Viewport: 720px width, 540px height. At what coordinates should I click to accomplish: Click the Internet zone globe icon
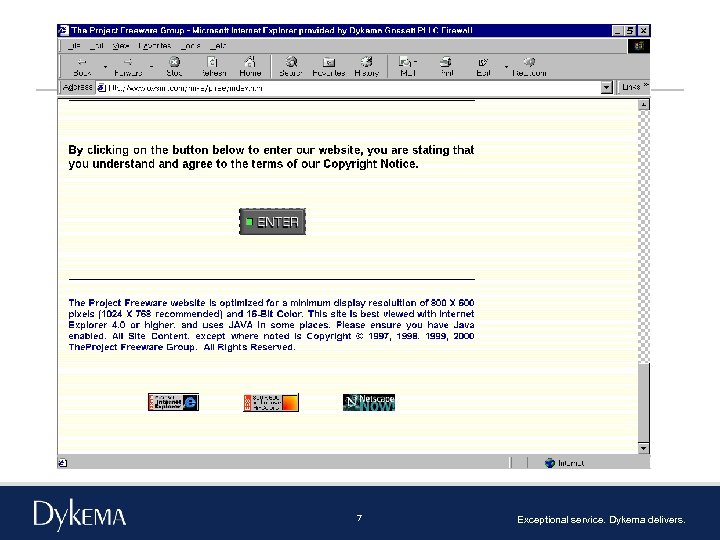click(x=550, y=462)
